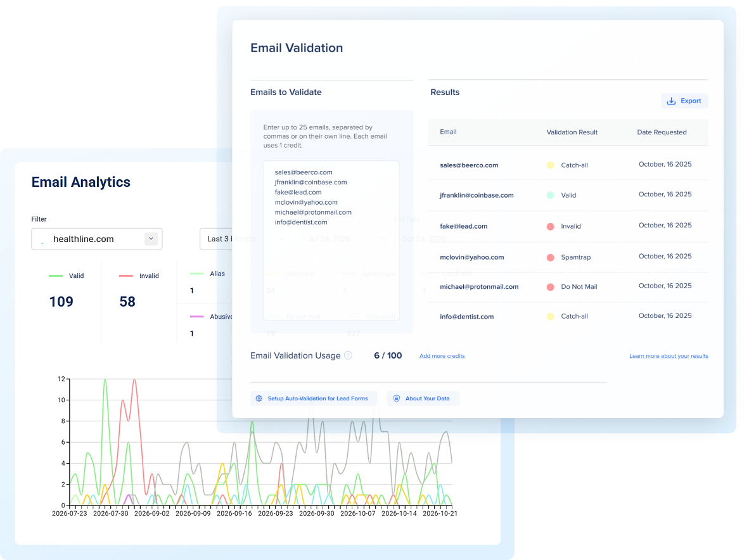Click the Do Not Mail result label
This screenshot has height=560, width=749.
point(579,287)
